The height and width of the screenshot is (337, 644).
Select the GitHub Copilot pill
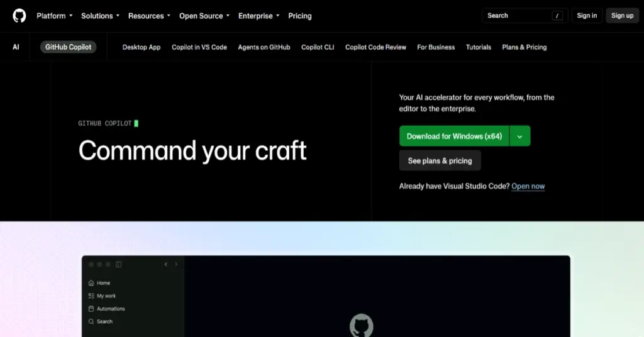[x=68, y=47]
